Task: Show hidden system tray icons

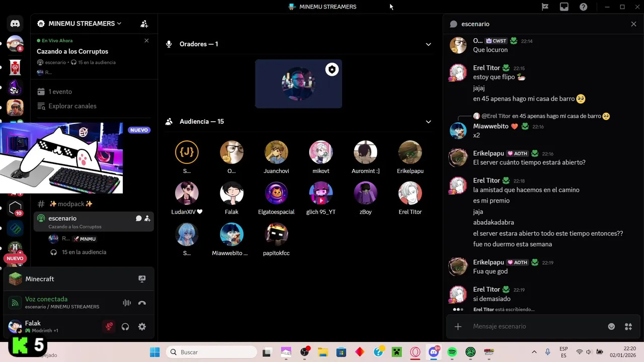Action: pyautogui.click(x=534, y=352)
